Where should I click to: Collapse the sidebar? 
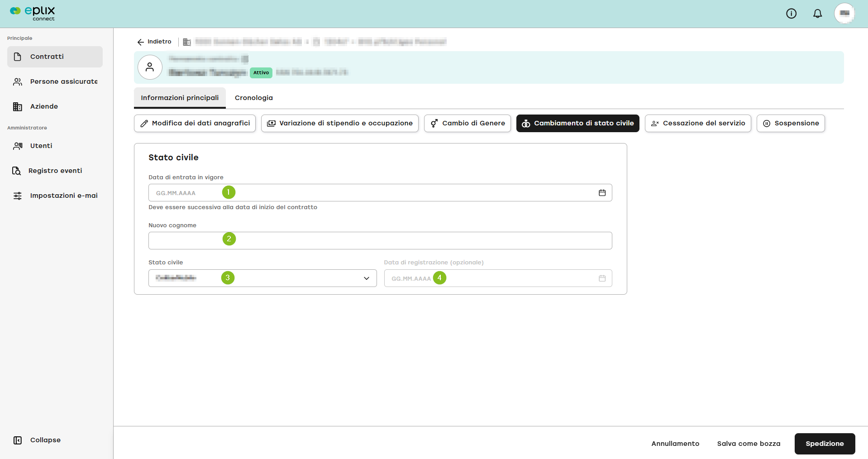37,440
